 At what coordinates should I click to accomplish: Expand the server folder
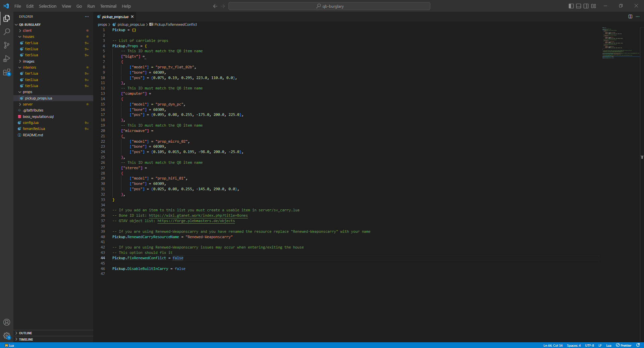pos(53,104)
